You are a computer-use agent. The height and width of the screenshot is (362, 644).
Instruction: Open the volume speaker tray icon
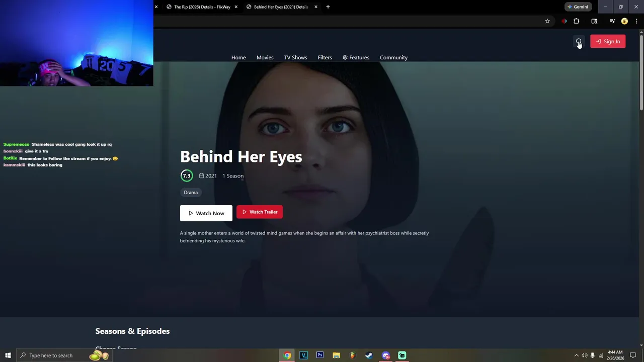click(x=584, y=355)
